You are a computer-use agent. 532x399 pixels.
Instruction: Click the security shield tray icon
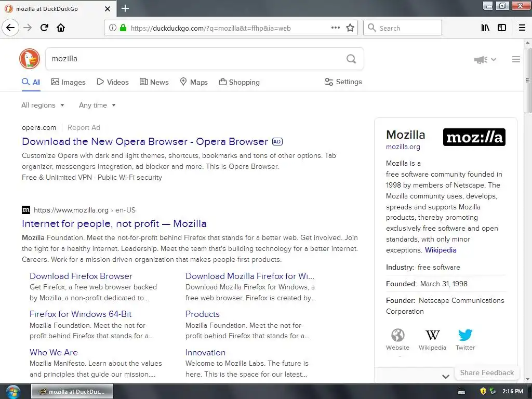point(483,391)
